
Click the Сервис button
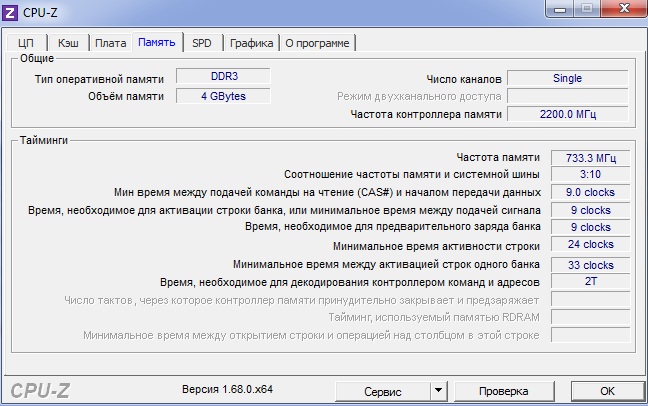383,392
